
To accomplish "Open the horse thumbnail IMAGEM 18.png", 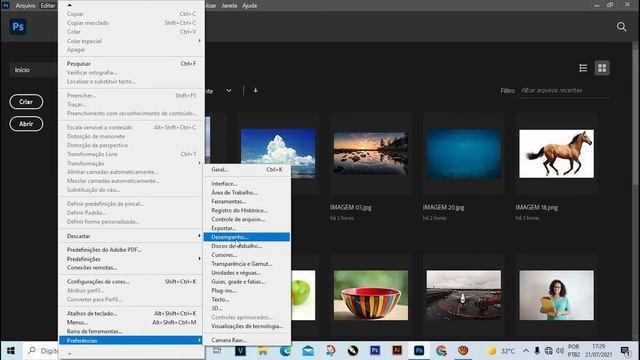I will 556,154.
